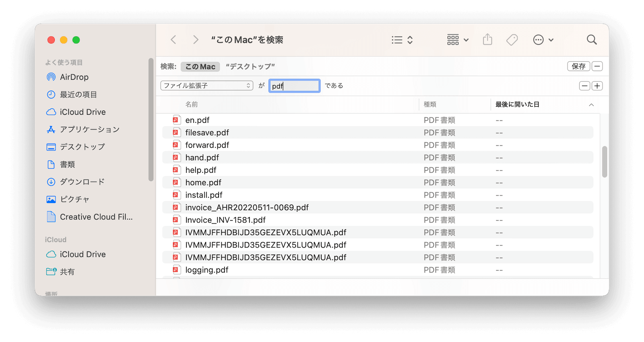Click the Tags toolbar icon
This screenshot has width=644, height=342.
tap(512, 40)
